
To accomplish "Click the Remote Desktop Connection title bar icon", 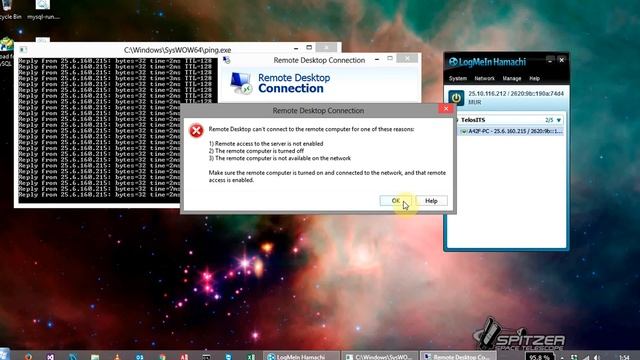I will tap(227, 60).
